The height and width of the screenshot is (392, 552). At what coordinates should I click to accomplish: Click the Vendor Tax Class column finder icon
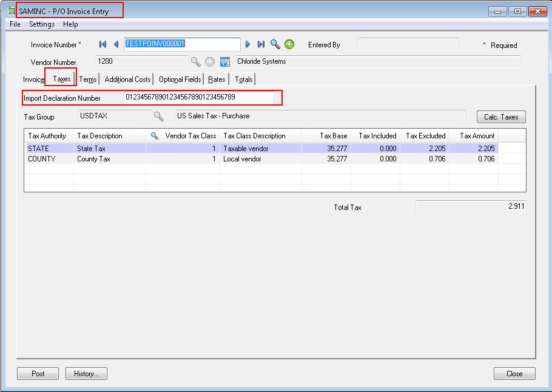click(154, 136)
